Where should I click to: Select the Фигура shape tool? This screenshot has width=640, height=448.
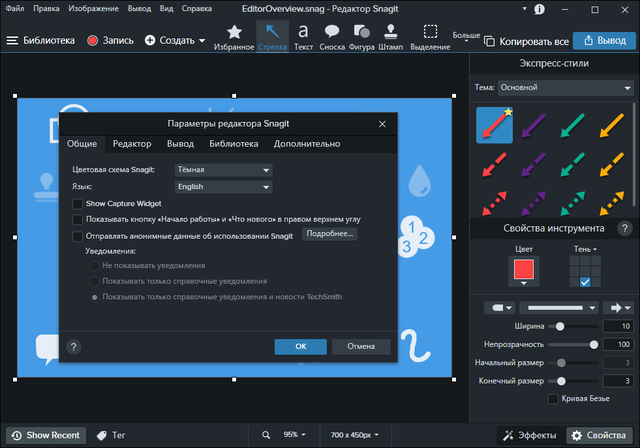[x=361, y=37]
